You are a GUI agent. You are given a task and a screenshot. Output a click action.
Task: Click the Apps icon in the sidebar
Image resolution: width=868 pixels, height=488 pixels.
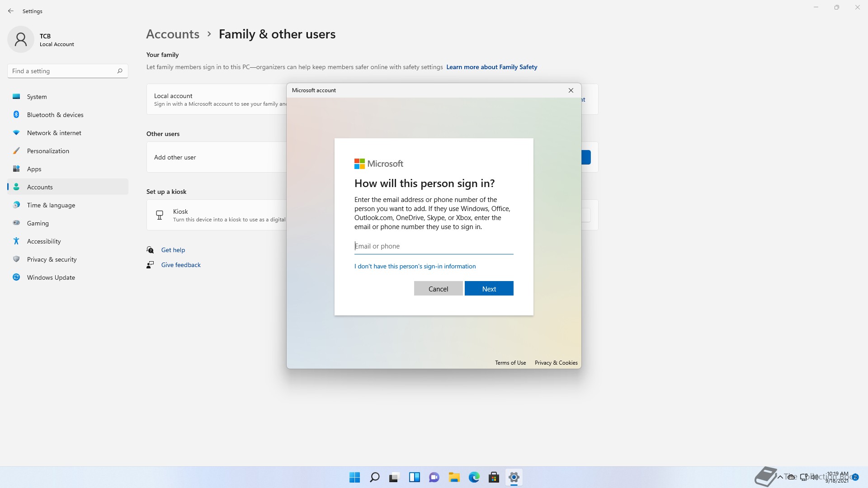tap(16, 169)
